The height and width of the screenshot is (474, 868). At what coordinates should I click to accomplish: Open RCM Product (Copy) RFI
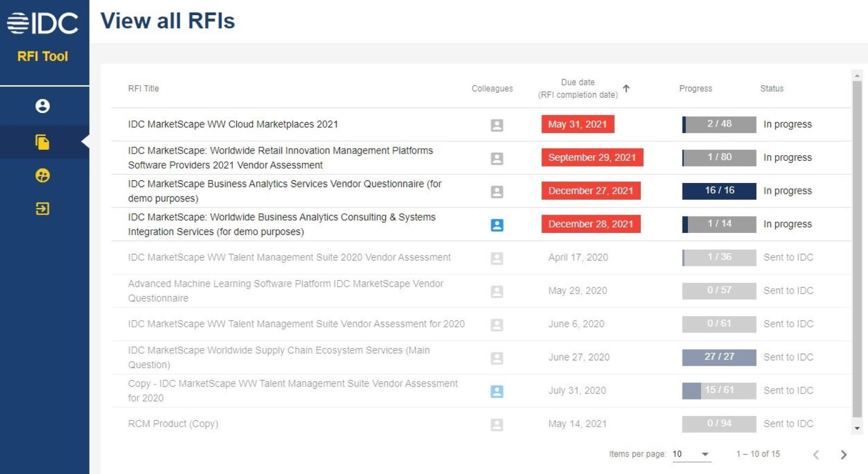pos(173,424)
